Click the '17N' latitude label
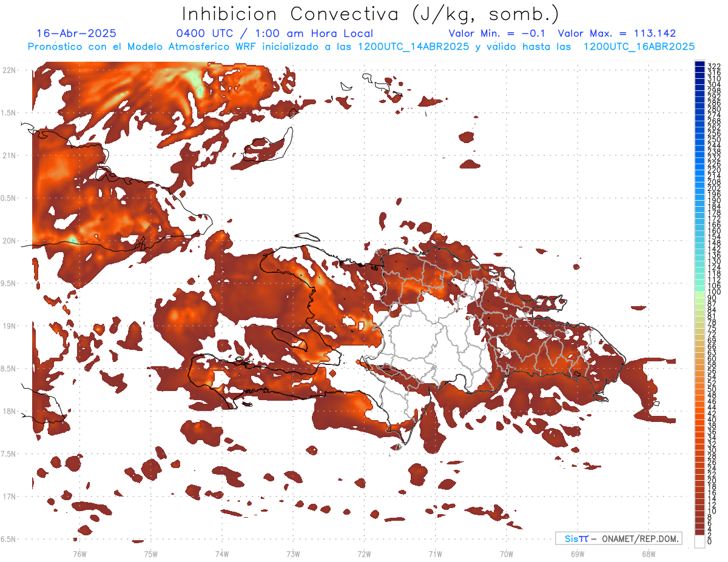 click(x=9, y=497)
